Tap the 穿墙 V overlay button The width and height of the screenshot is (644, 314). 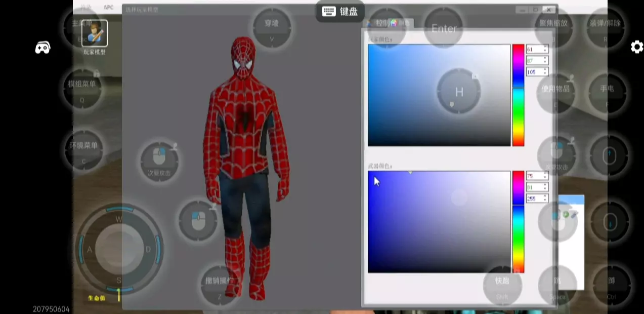point(272,28)
